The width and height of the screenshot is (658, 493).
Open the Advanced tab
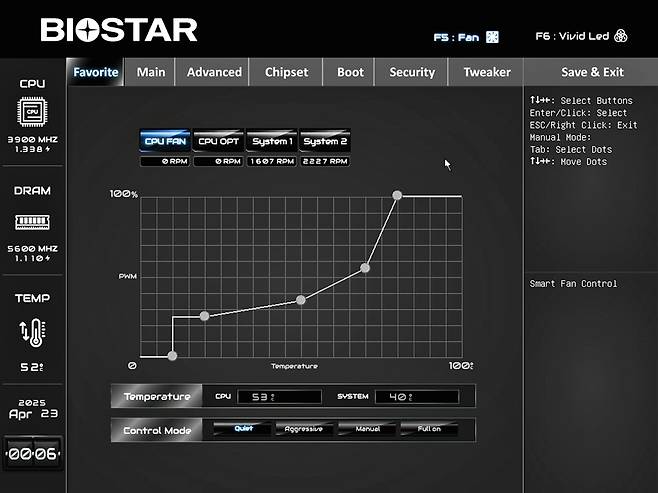214,72
